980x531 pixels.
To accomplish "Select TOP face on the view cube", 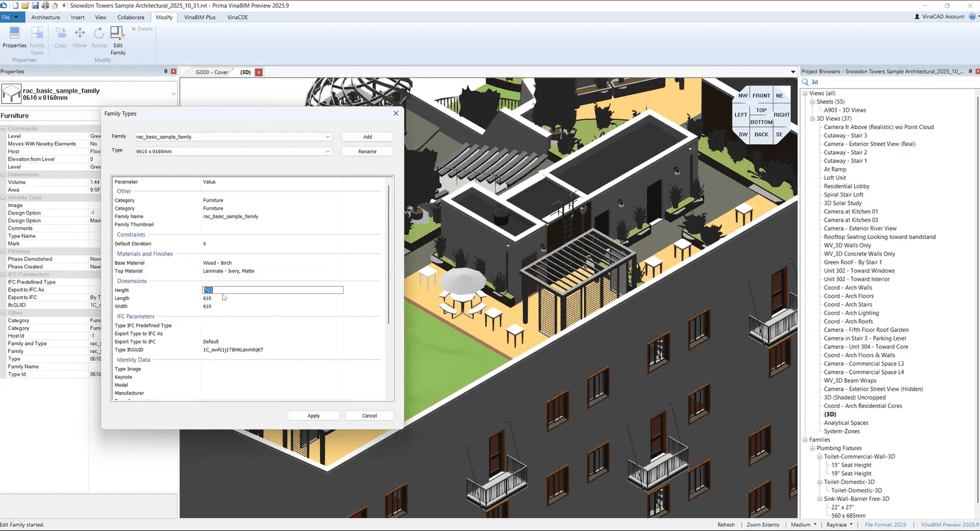I will tap(761, 111).
